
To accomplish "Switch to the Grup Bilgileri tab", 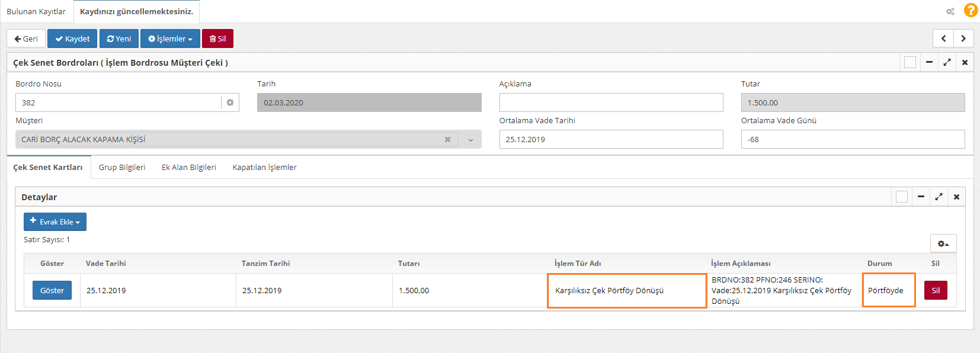I will pos(121,167).
